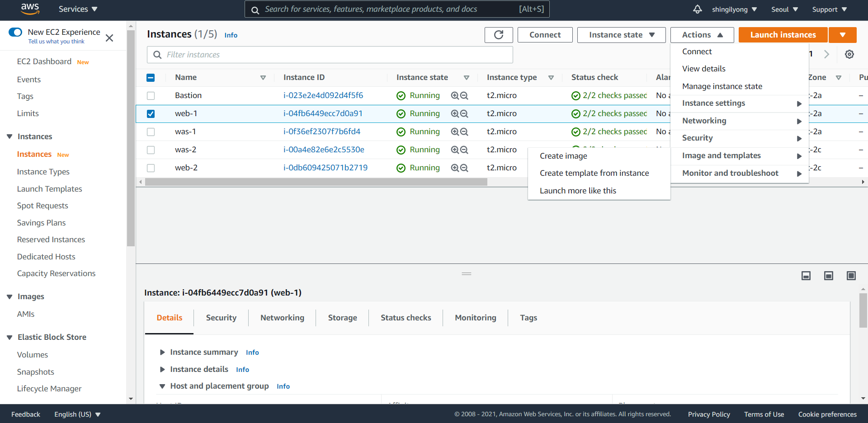Uncheck the web-1 instance checkbox
The width and height of the screenshot is (868, 423).
point(151,114)
